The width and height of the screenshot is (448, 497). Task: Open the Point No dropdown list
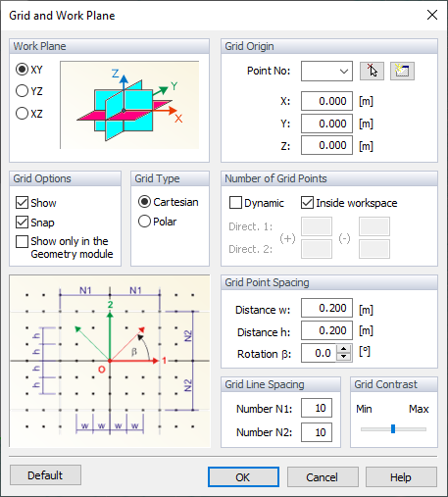pos(326,71)
